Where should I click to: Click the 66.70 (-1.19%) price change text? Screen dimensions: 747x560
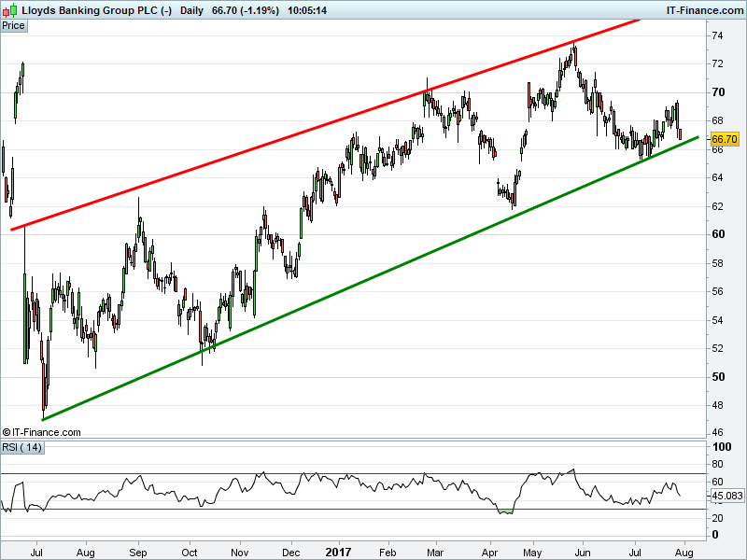(x=246, y=10)
